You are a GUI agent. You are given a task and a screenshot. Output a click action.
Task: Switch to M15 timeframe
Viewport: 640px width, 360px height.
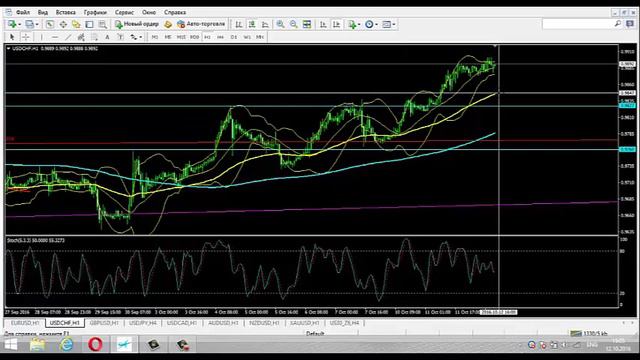pyautogui.click(x=181, y=37)
